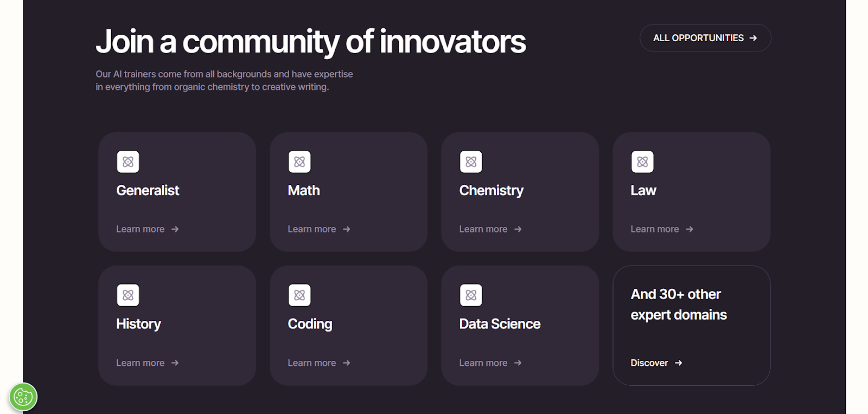Open the cookie settings icon
The height and width of the screenshot is (414, 868).
(23, 397)
